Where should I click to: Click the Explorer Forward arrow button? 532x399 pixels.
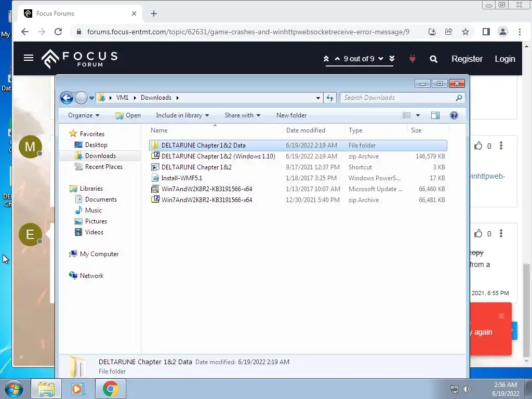(x=81, y=98)
